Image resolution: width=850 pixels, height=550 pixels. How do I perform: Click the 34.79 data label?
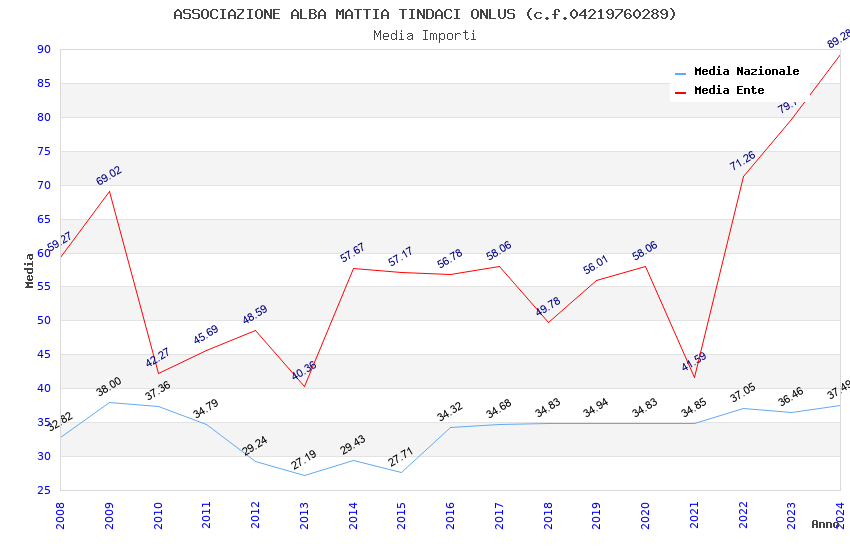206,409
